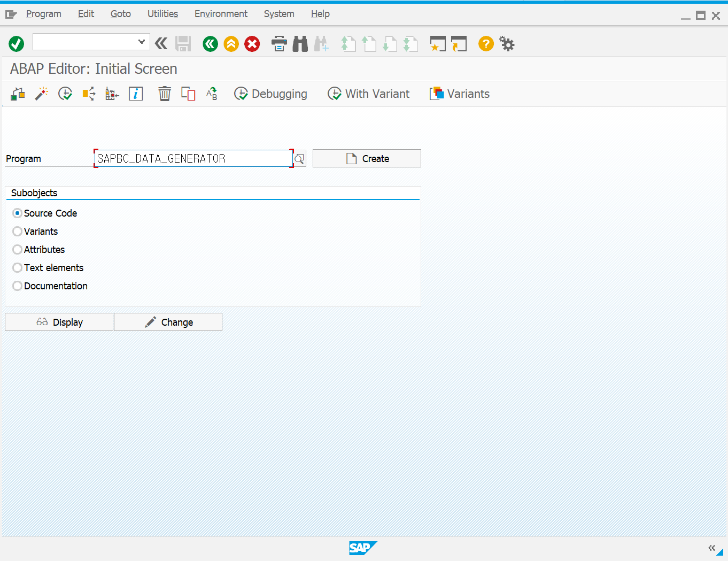Open the System menu
The width and height of the screenshot is (728, 561).
click(279, 14)
